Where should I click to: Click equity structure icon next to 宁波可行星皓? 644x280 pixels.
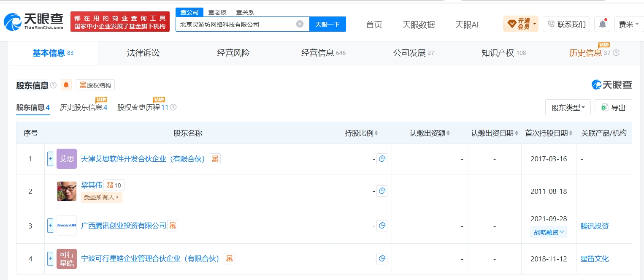coord(230,259)
